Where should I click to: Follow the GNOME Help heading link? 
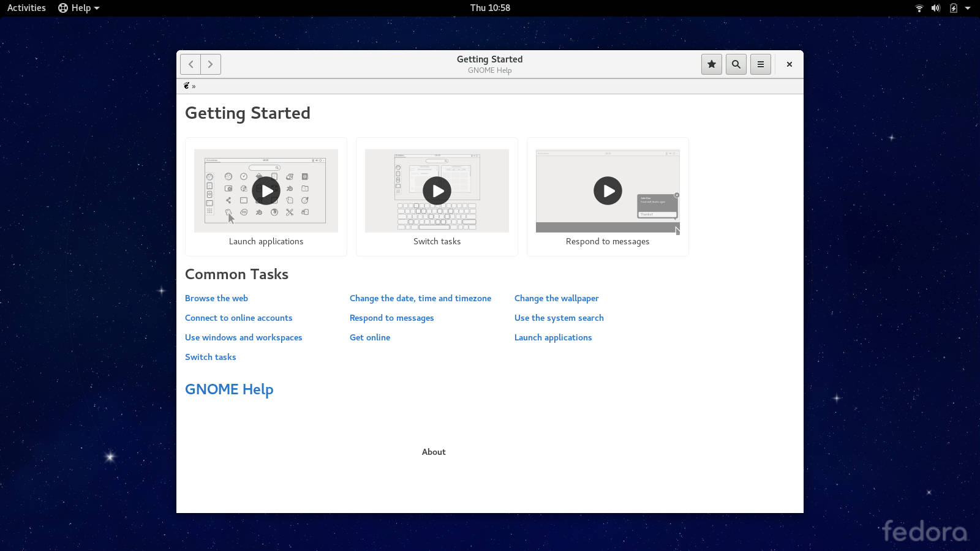pyautogui.click(x=229, y=389)
